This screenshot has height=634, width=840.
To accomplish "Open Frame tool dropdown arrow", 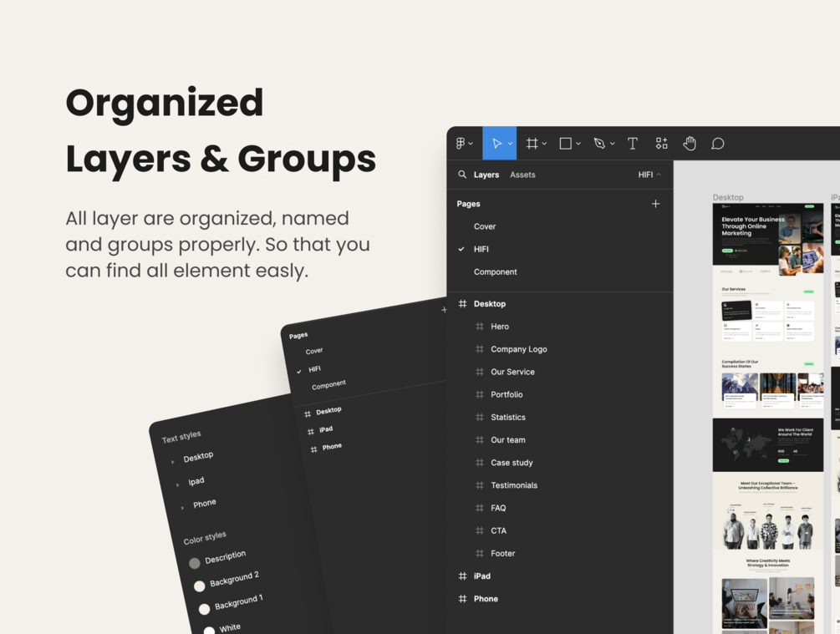I will [x=544, y=144].
